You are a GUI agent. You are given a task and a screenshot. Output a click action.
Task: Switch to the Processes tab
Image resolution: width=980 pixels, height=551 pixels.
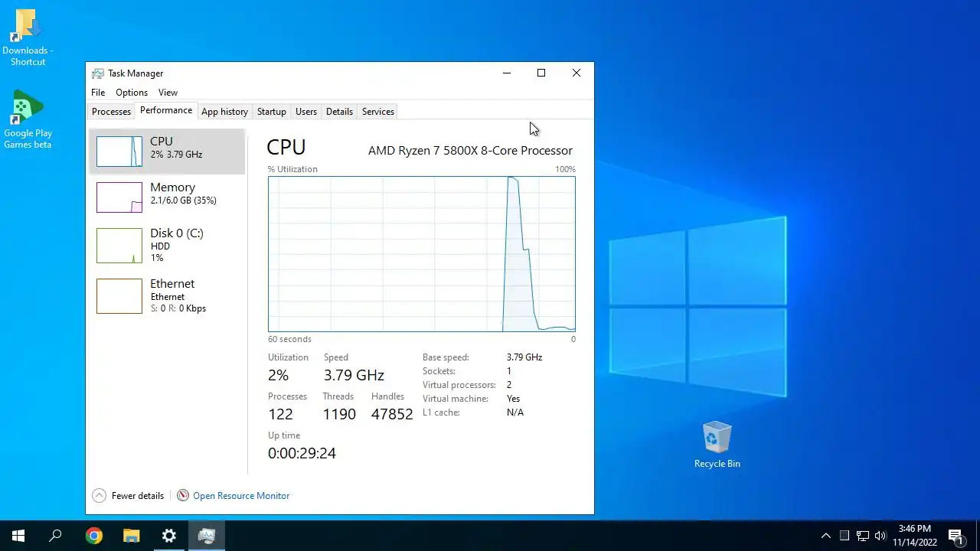click(111, 112)
